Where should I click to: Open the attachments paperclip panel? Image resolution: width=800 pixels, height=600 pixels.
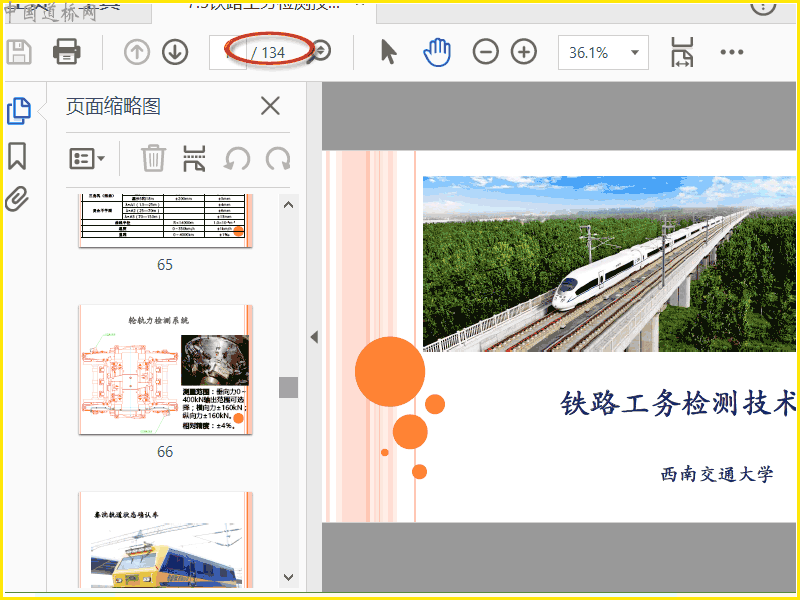(17, 198)
